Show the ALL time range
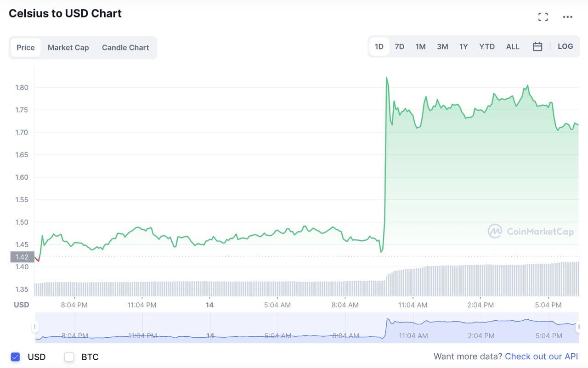This screenshot has height=368, width=588. tap(513, 46)
